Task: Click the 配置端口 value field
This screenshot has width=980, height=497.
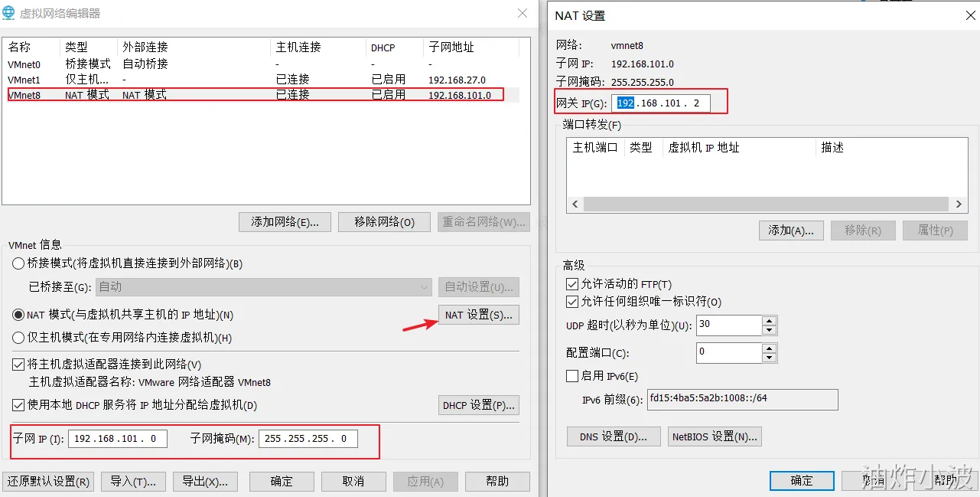Action: click(728, 352)
